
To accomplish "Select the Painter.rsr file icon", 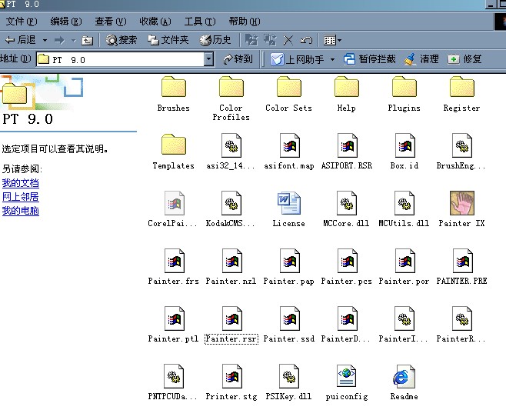I will click(x=231, y=318).
